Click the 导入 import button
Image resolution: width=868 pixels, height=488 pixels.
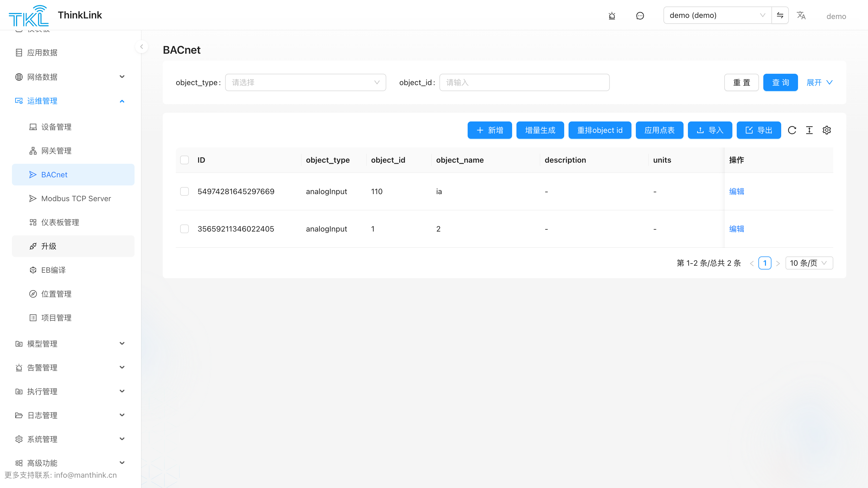tap(710, 130)
